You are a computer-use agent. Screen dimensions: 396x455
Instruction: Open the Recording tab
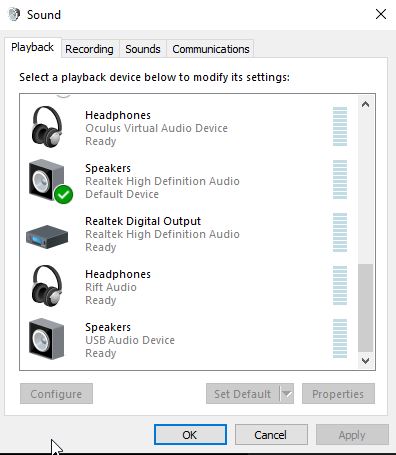89,49
